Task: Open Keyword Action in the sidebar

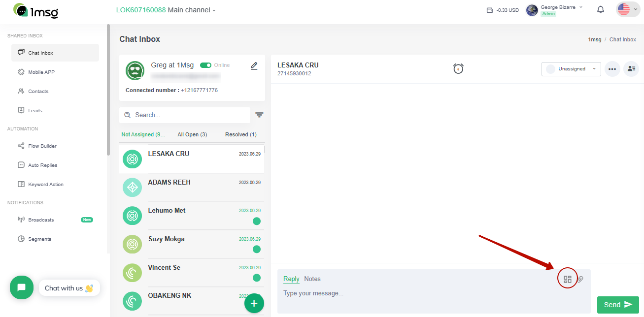Action: point(55,184)
